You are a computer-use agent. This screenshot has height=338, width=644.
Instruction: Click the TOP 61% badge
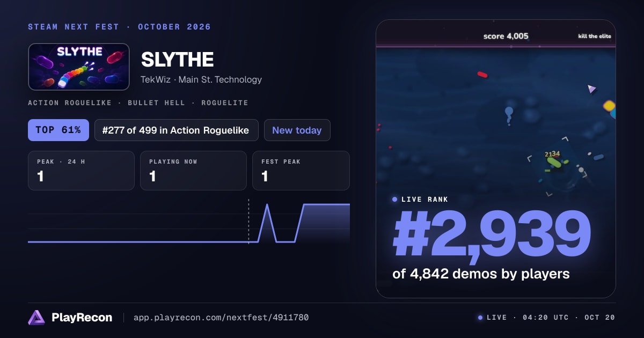tap(58, 130)
